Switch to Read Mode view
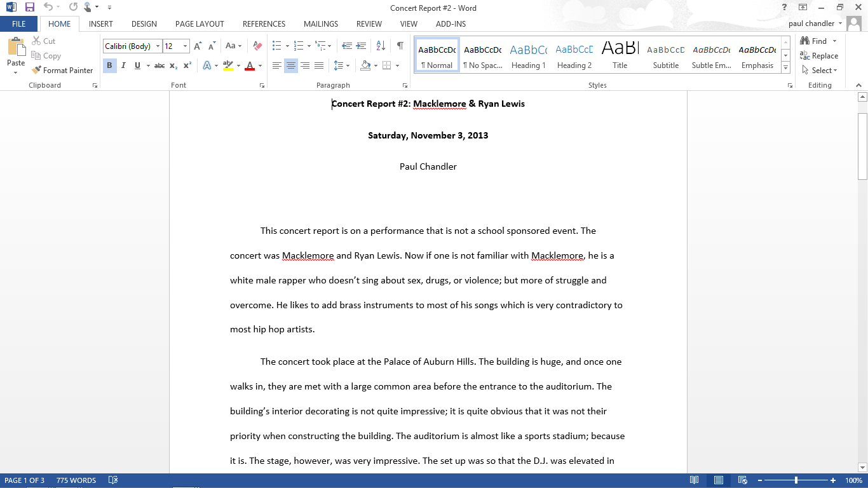Image resolution: width=868 pixels, height=488 pixels. pos(695,480)
